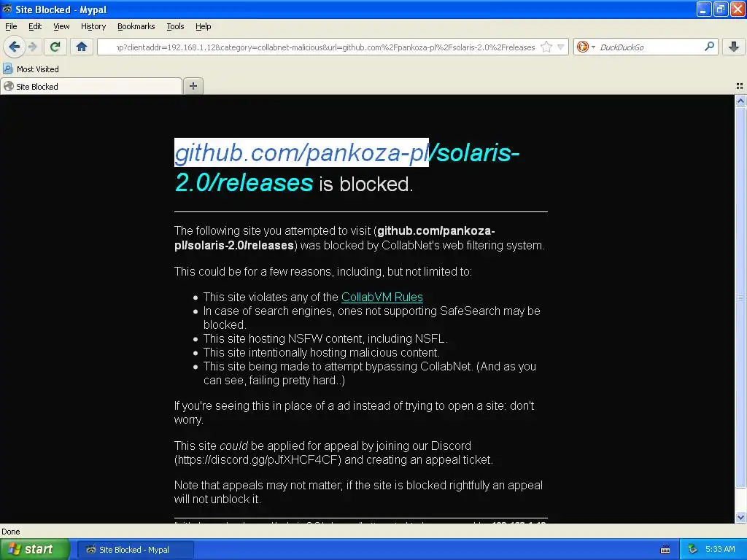Viewport: 747px width, 560px height.
Task: Open the Help menu
Action: (204, 27)
